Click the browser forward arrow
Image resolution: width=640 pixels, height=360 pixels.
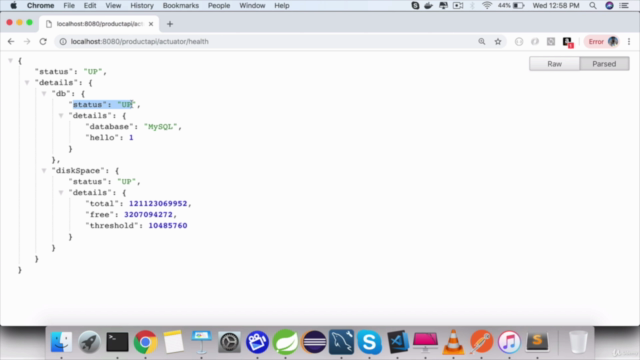[x=27, y=42]
